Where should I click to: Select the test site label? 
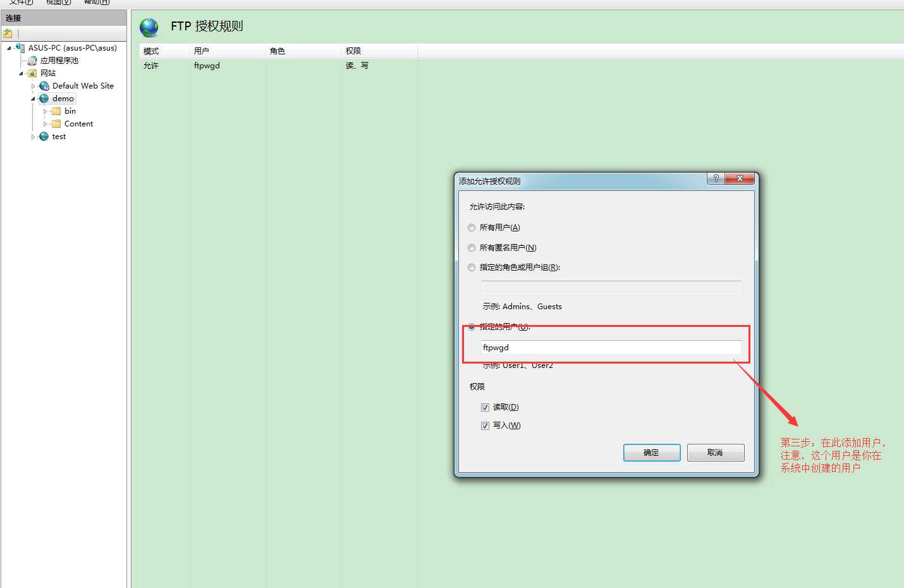(59, 137)
